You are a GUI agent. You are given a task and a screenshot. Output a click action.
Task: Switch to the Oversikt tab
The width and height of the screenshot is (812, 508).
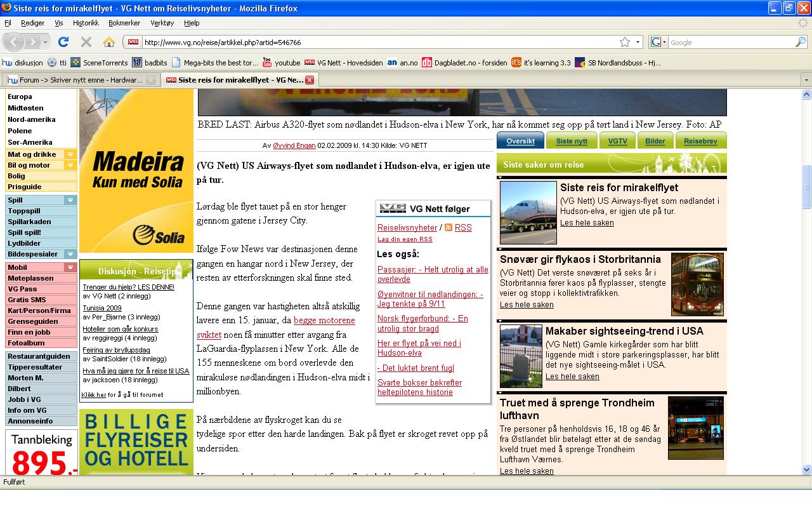tap(520, 141)
